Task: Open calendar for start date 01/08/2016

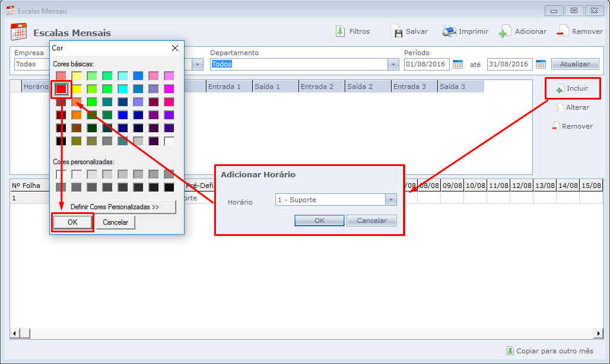Action: 457,64
